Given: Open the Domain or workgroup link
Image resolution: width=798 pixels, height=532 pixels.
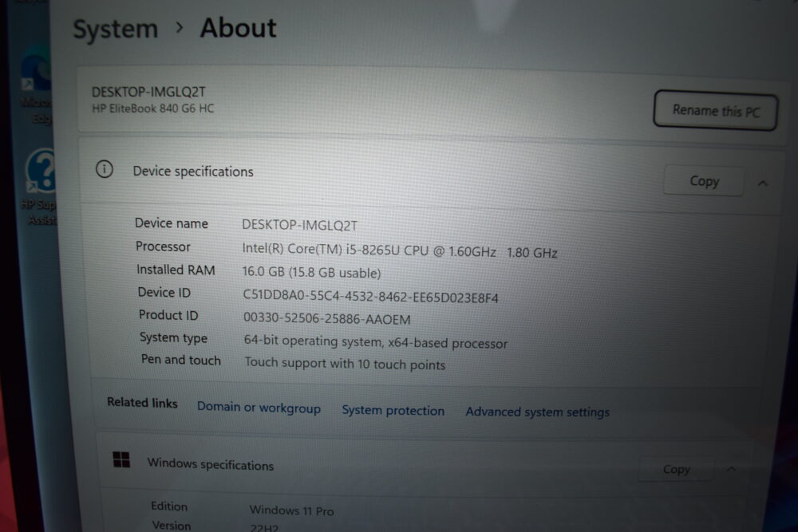Looking at the screenshot, I should coord(259,408).
